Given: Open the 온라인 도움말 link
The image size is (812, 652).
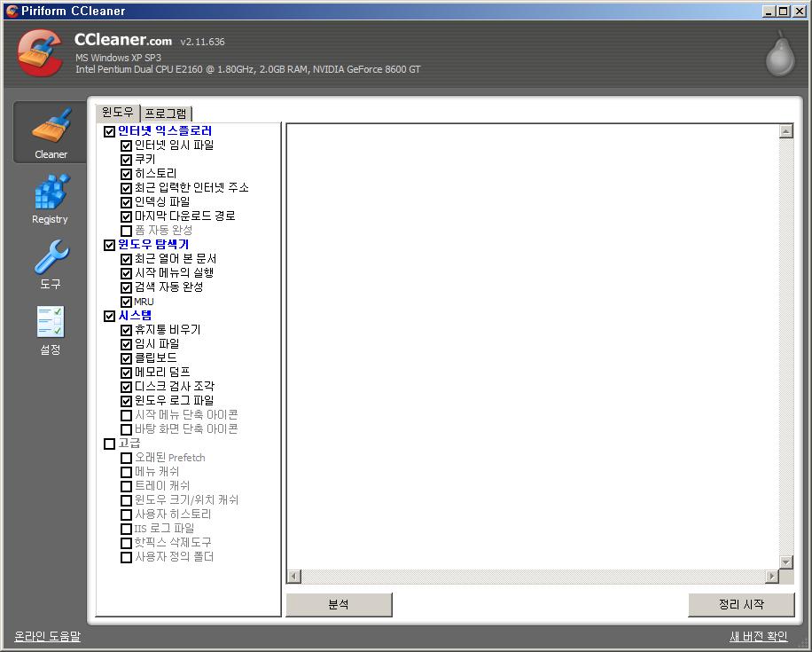Looking at the screenshot, I should [x=47, y=636].
